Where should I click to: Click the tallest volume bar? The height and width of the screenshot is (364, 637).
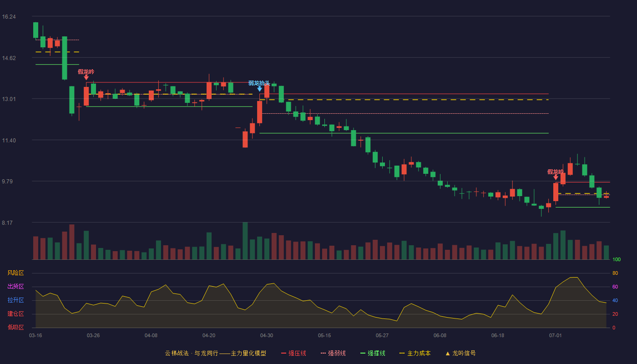tap(245, 241)
